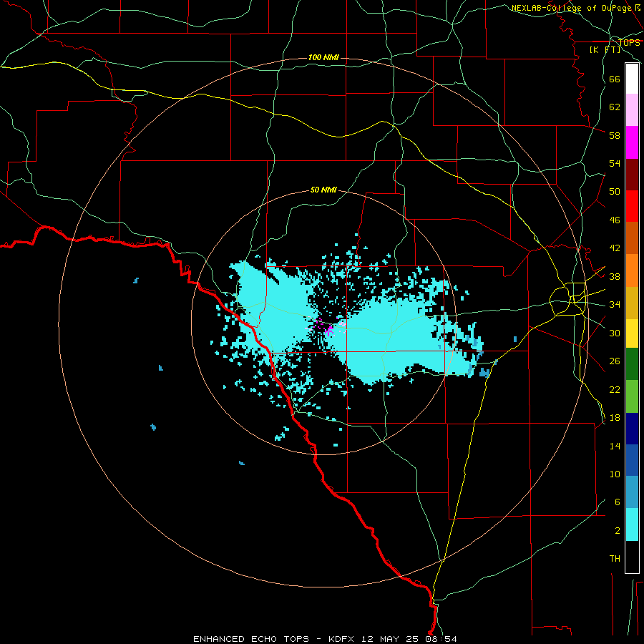Click the "50 NMI" range ring label
This screenshot has height=644, width=644.
323,190
